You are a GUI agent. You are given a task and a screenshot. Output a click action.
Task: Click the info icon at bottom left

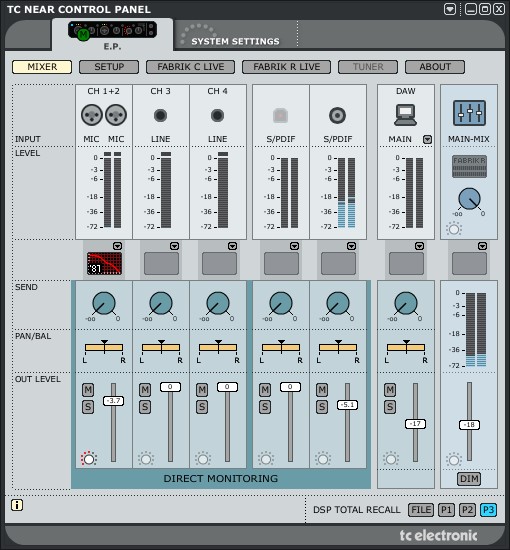(x=17, y=505)
